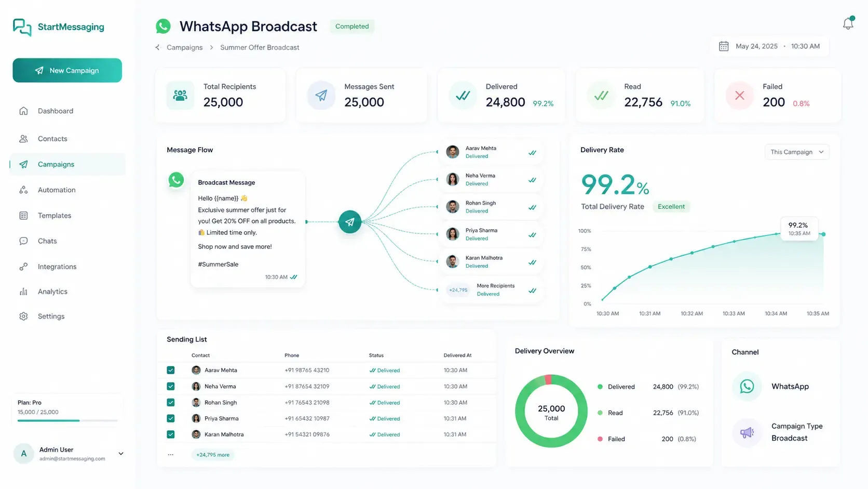Click Summer Offer Broadcast breadcrumb
Viewport: 868px width, 489px height.
260,47
